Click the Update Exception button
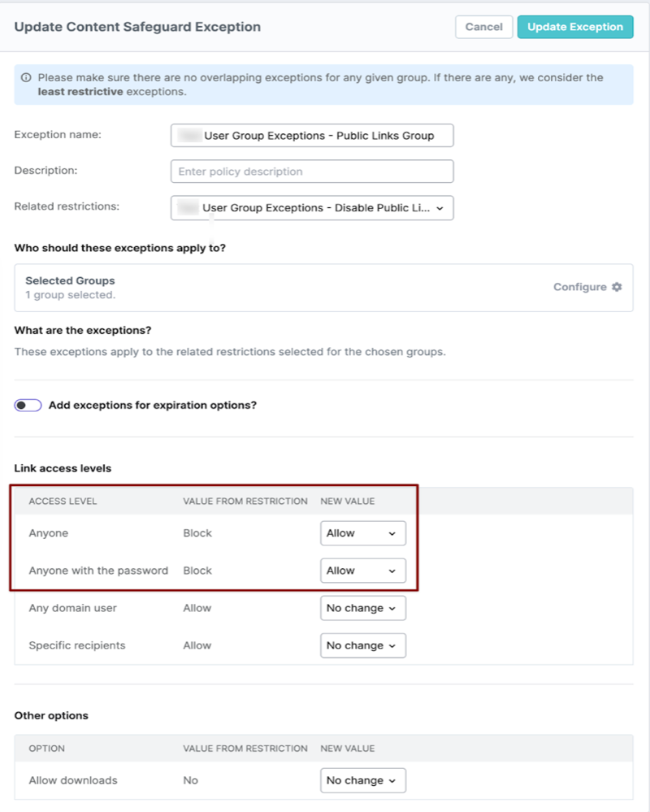The width and height of the screenshot is (650, 812). (574, 27)
